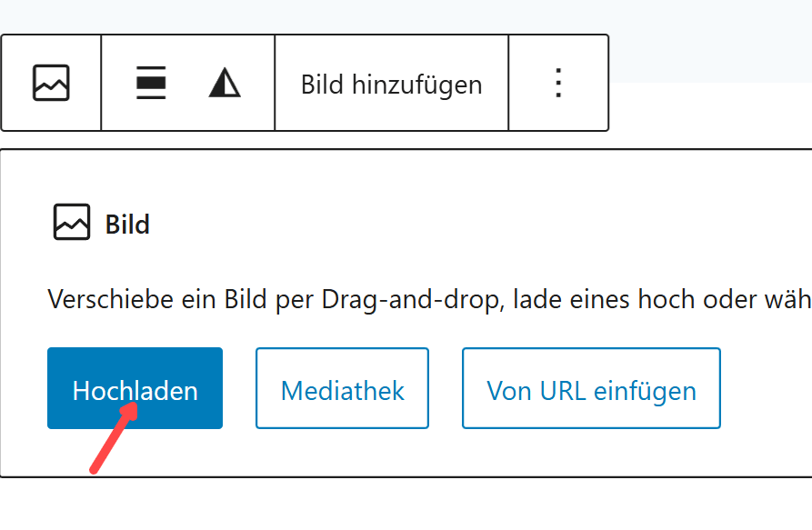The height and width of the screenshot is (530, 812).
Task: Click the blue Hochladen button
Action: coord(135,389)
